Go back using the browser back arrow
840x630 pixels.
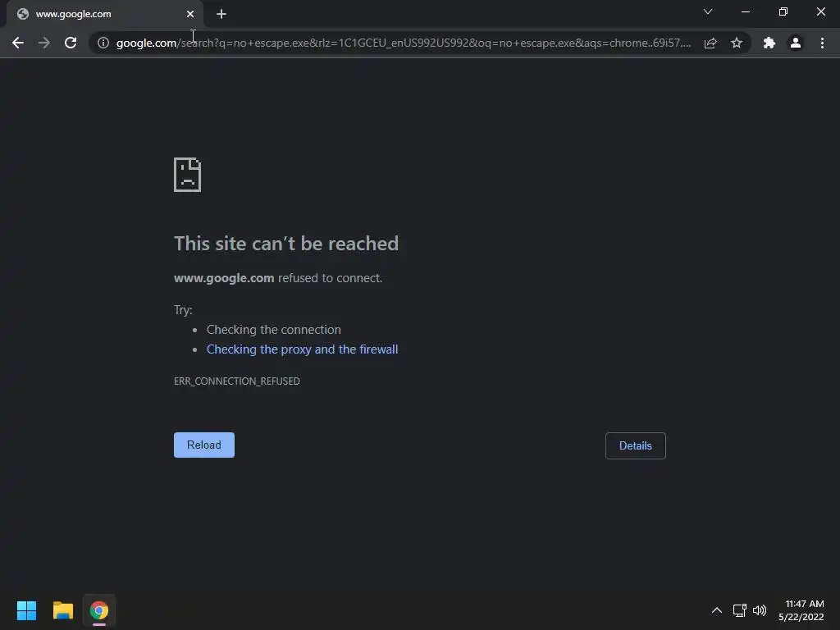(18, 43)
